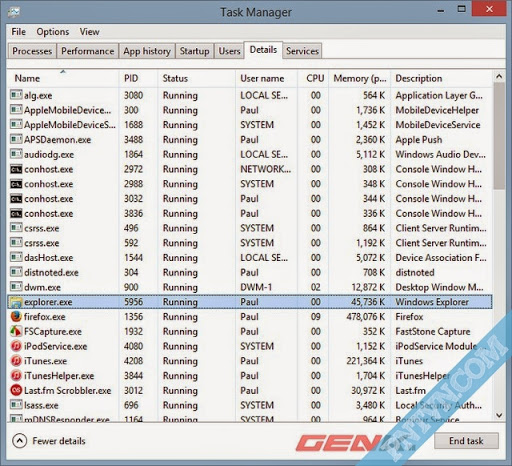Select the Device Association F... description

[441, 258]
